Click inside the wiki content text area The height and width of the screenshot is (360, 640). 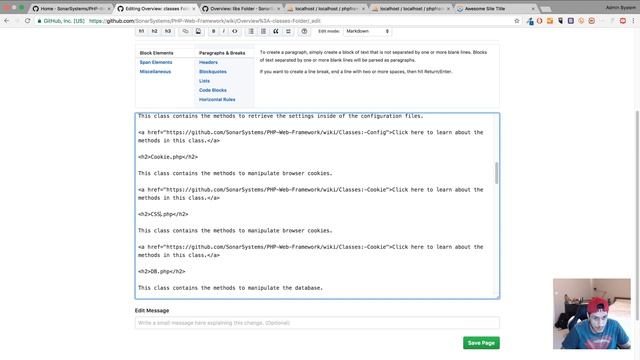[x=317, y=206]
